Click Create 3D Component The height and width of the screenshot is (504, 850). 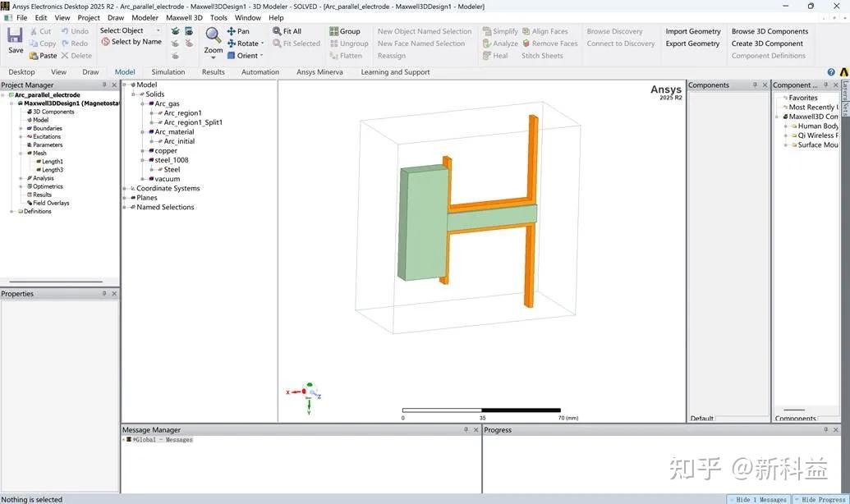click(767, 44)
